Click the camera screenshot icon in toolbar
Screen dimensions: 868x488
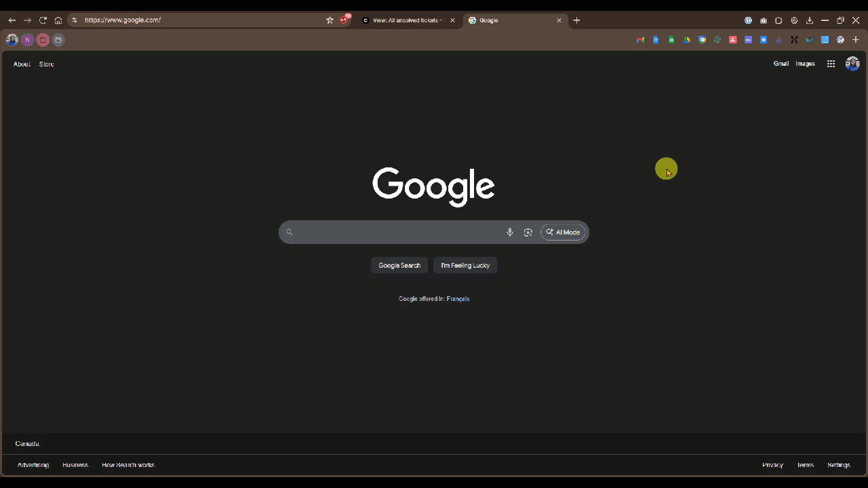point(764,20)
